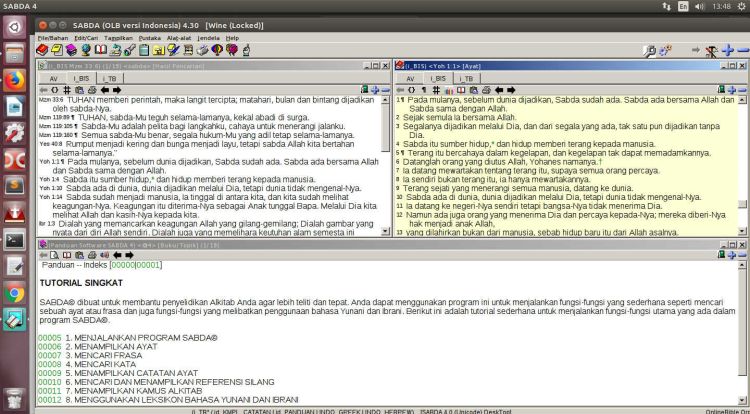Click the yellow notes icon in main toolbar
The image size is (750, 414).
pos(57,50)
